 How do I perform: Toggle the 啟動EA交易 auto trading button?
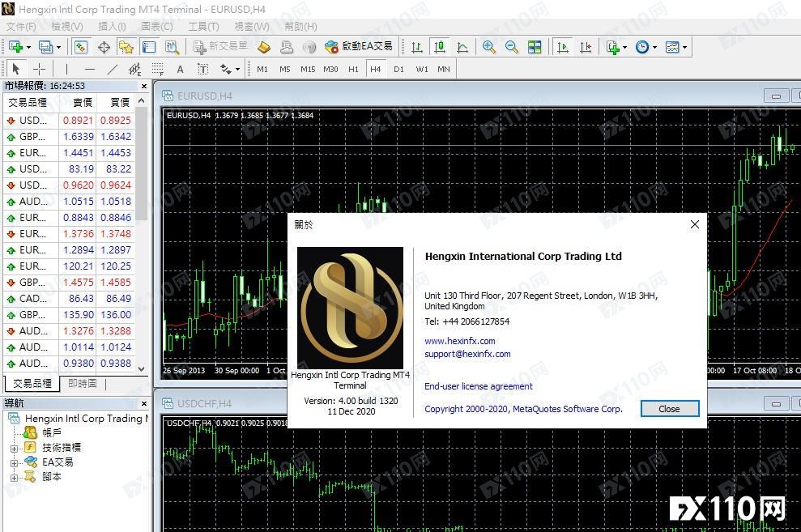[x=358, y=47]
